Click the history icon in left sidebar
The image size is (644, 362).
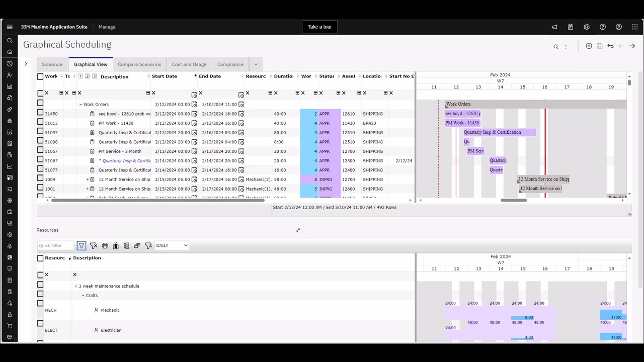(x=10, y=64)
